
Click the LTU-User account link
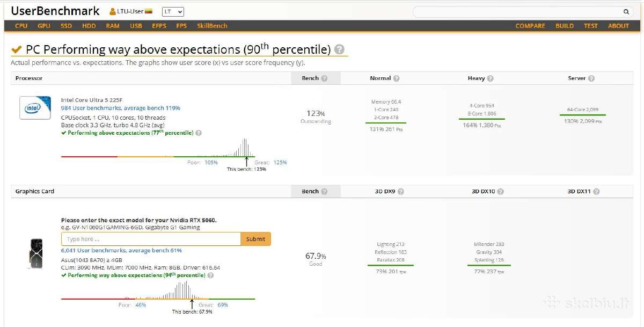(131, 11)
